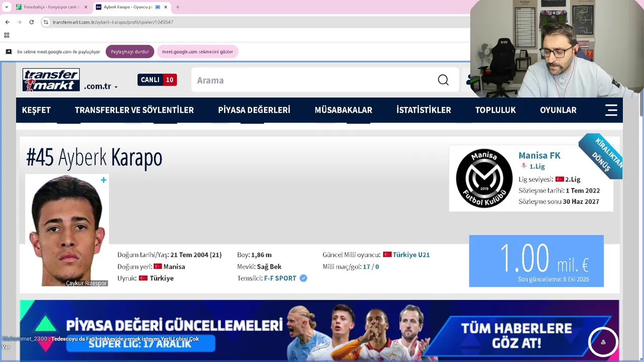Click the round floating button at bottom right

pos(603,342)
